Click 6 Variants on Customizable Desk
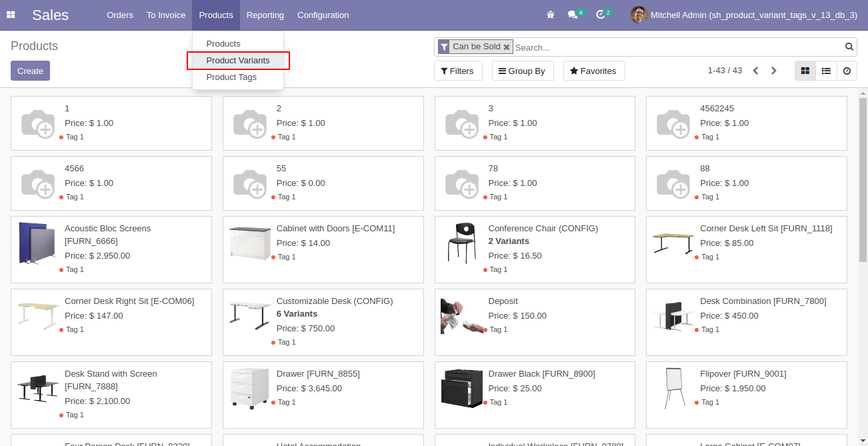Screen dimensions: 868x446 297,314
